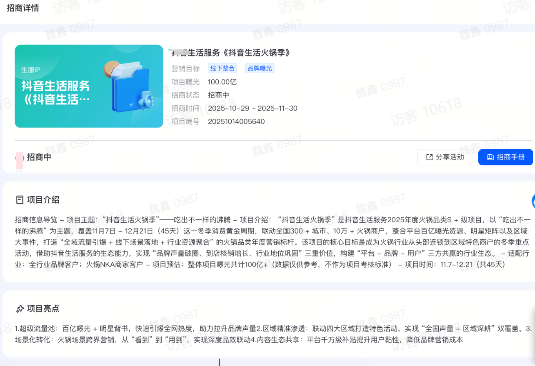
Task: Click the first blue tag after 营销目标
Action: [222, 68]
